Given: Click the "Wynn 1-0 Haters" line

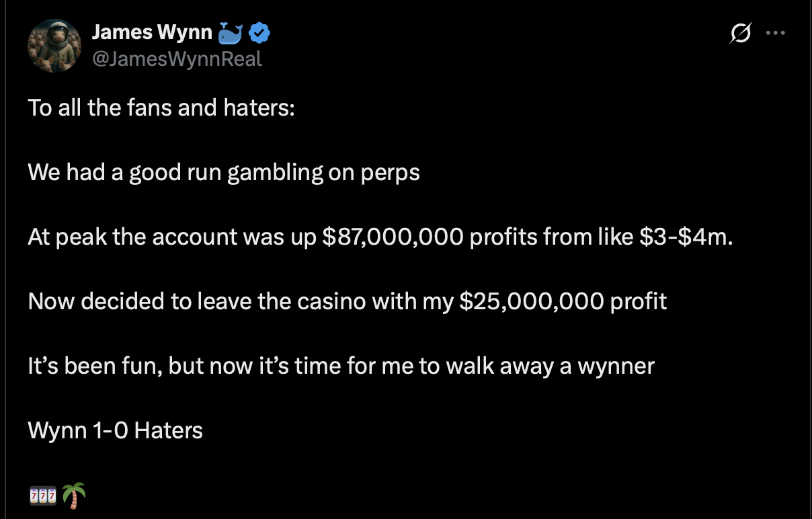Looking at the screenshot, I should click(x=116, y=430).
